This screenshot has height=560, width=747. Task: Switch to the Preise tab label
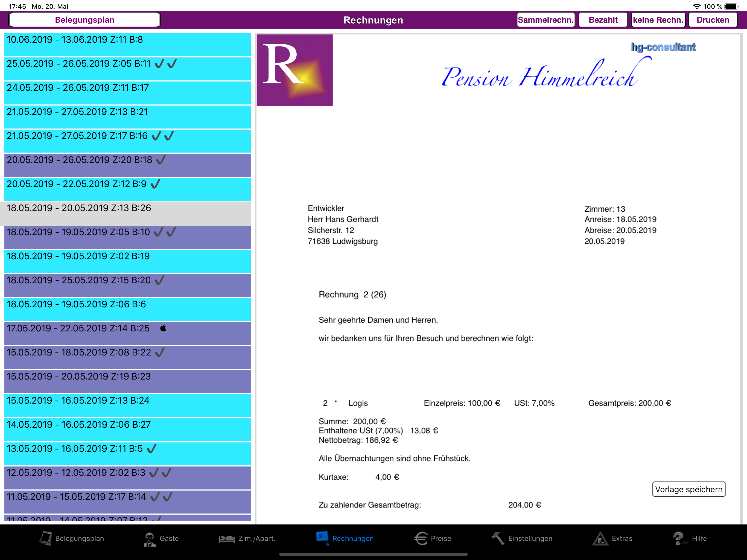point(441,538)
